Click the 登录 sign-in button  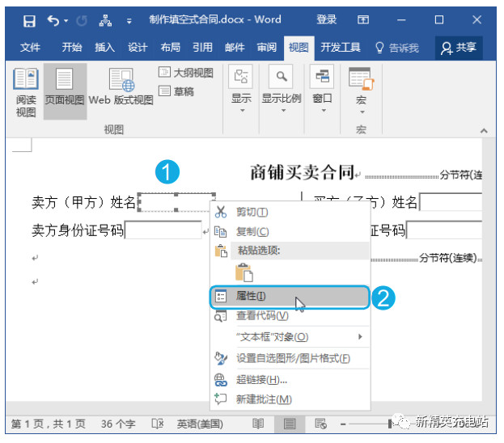326,19
